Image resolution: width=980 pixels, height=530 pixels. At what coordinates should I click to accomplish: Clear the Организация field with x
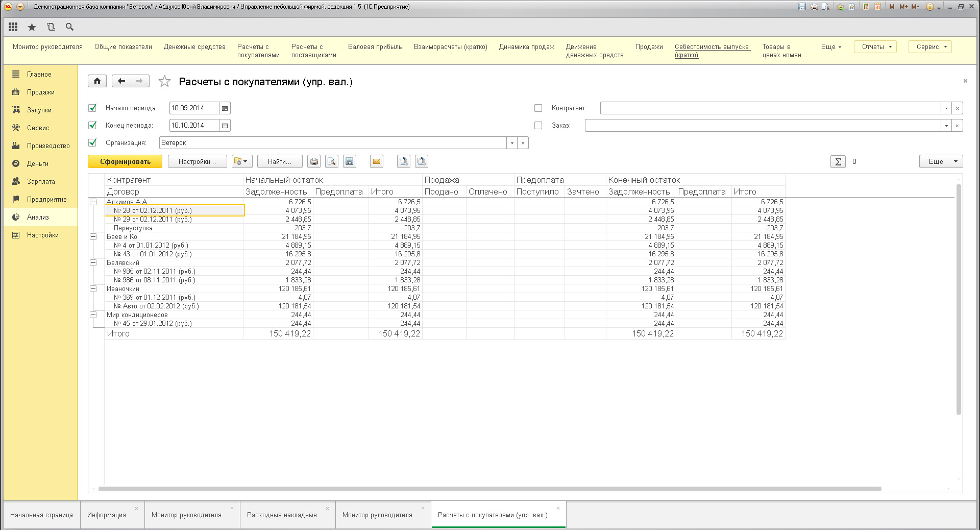click(523, 143)
